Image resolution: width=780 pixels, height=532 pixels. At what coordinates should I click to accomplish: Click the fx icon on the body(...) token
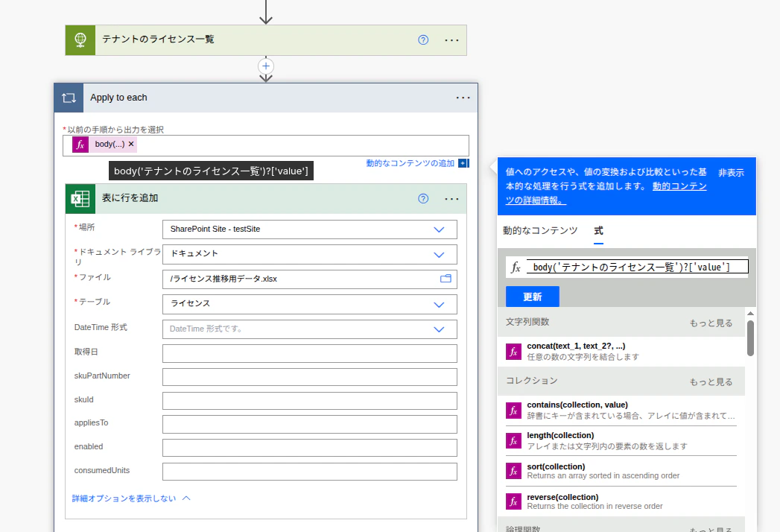(80, 145)
